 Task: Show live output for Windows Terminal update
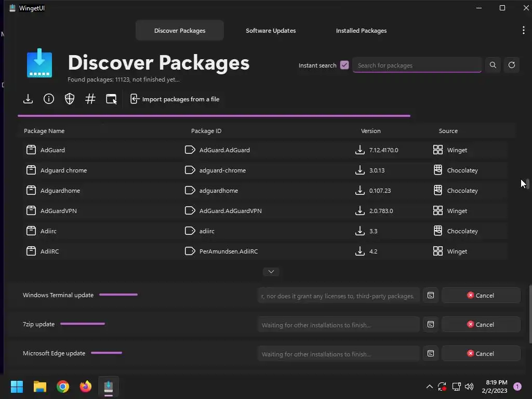pyautogui.click(x=431, y=296)
